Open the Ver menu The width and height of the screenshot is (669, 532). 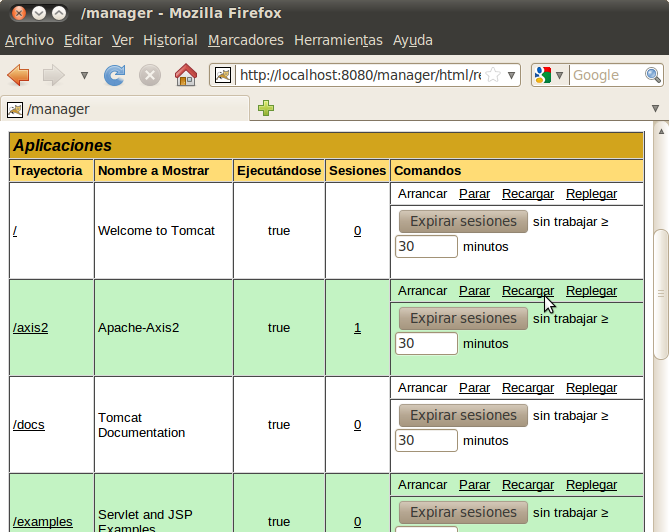[x=122, y=40]
